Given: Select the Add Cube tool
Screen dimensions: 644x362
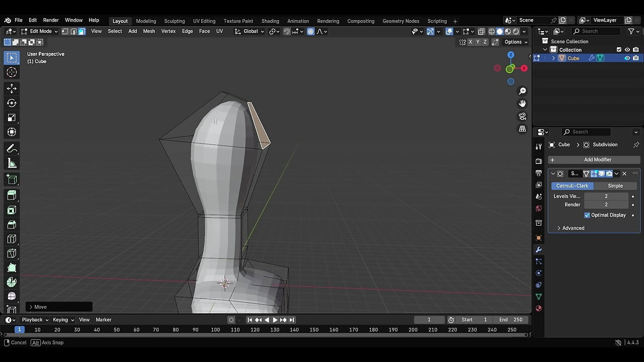Looking at the screenshot, I should 12,179.
